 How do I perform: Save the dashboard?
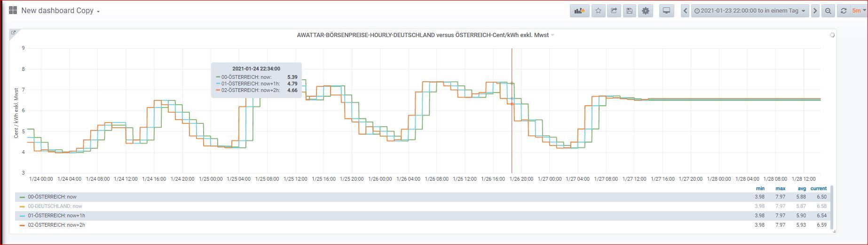click(x=630, y=11)
